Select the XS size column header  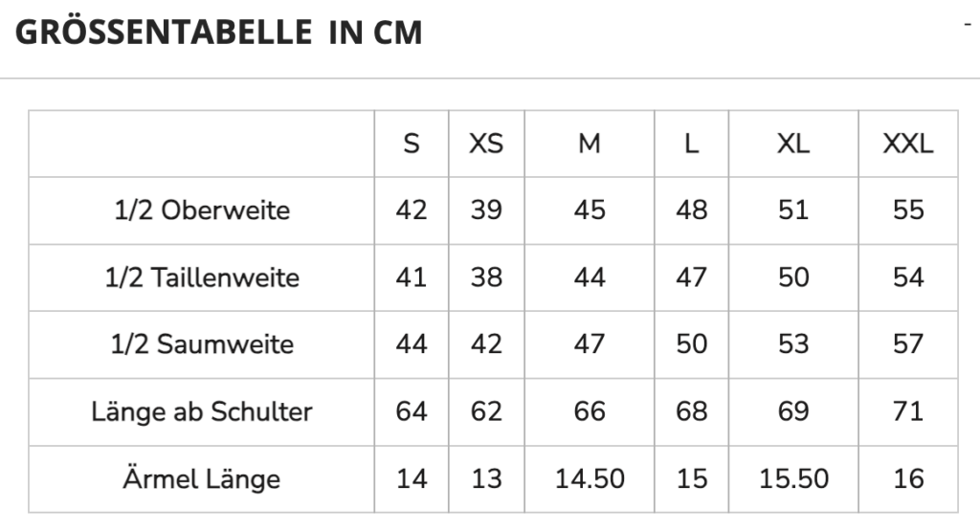486,144
